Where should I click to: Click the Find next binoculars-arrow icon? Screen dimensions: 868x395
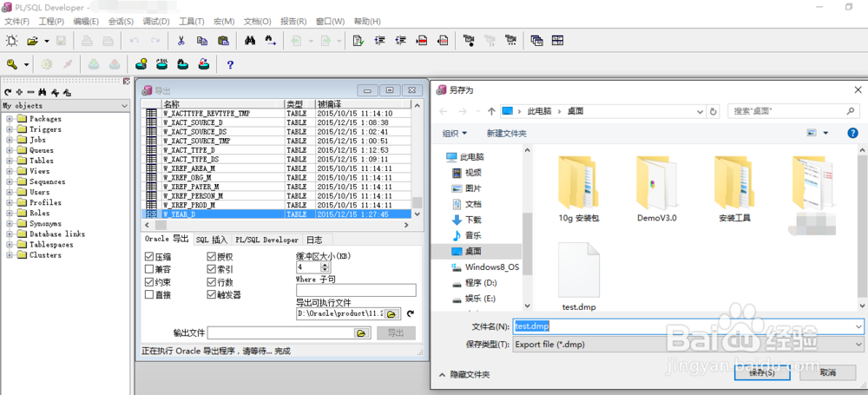(270, 41)
